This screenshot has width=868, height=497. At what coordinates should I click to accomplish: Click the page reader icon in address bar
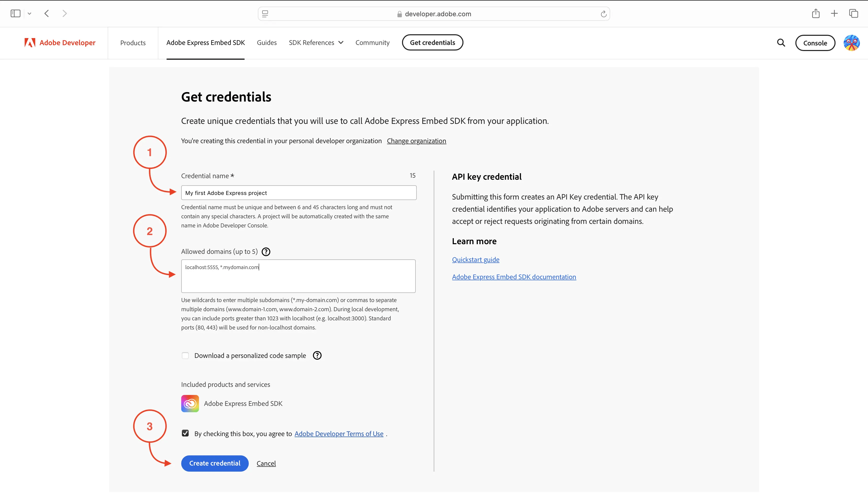pyautogui.click(x=265, y=14)
